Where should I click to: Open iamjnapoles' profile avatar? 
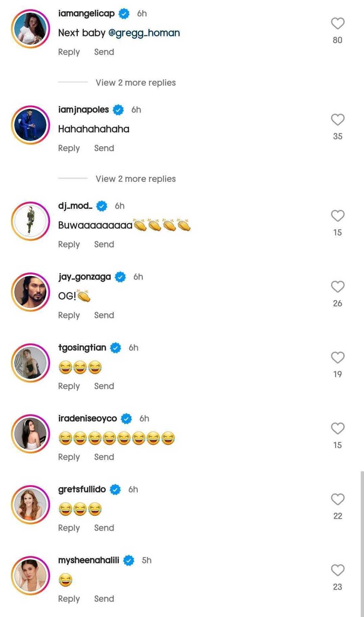pos(31,125)
